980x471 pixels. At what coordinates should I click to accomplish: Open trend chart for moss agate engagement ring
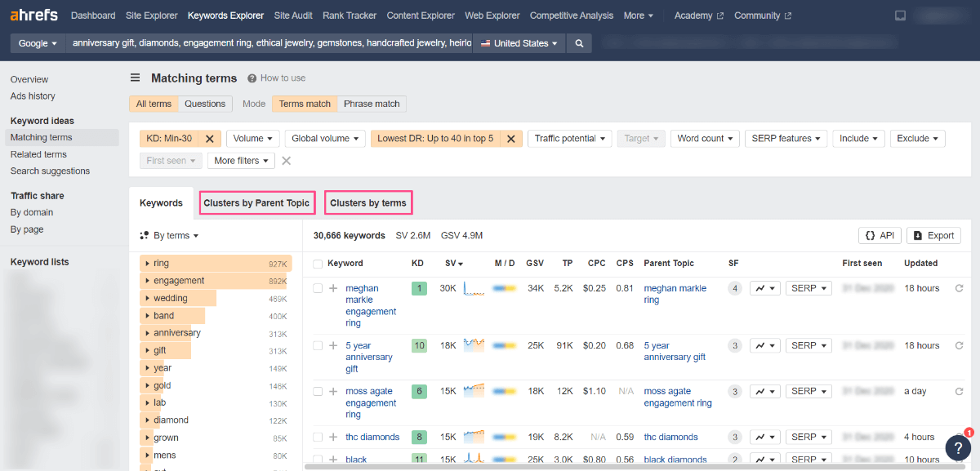(765, 391)
